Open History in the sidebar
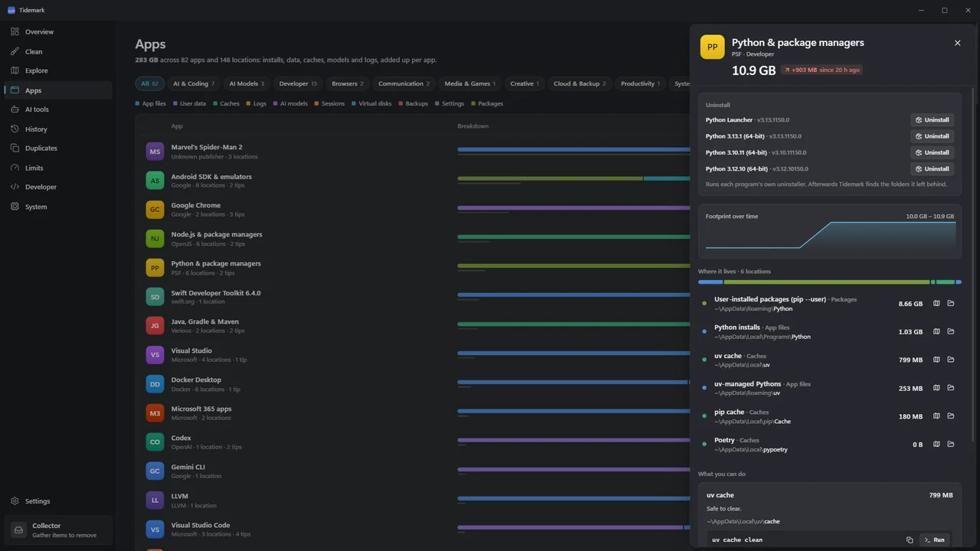 pos(58,129)
